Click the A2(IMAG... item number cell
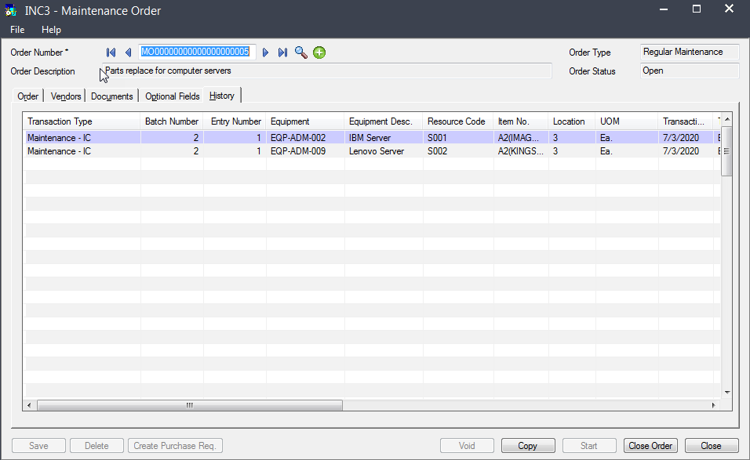 point(521,138)
